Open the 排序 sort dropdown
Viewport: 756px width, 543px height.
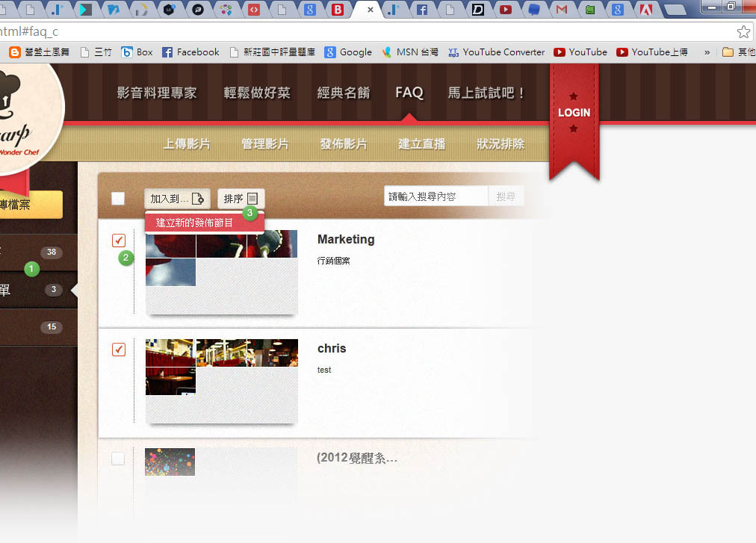coord(241,199)
